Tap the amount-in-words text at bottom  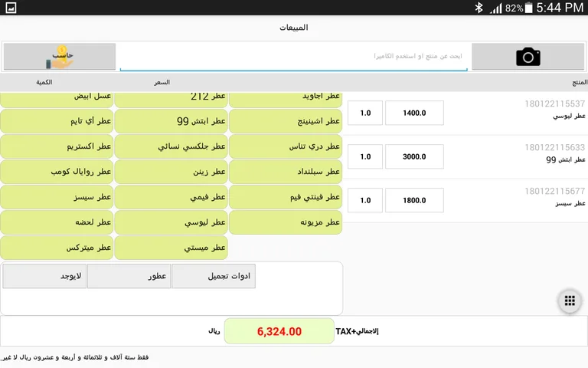[75, 357]
